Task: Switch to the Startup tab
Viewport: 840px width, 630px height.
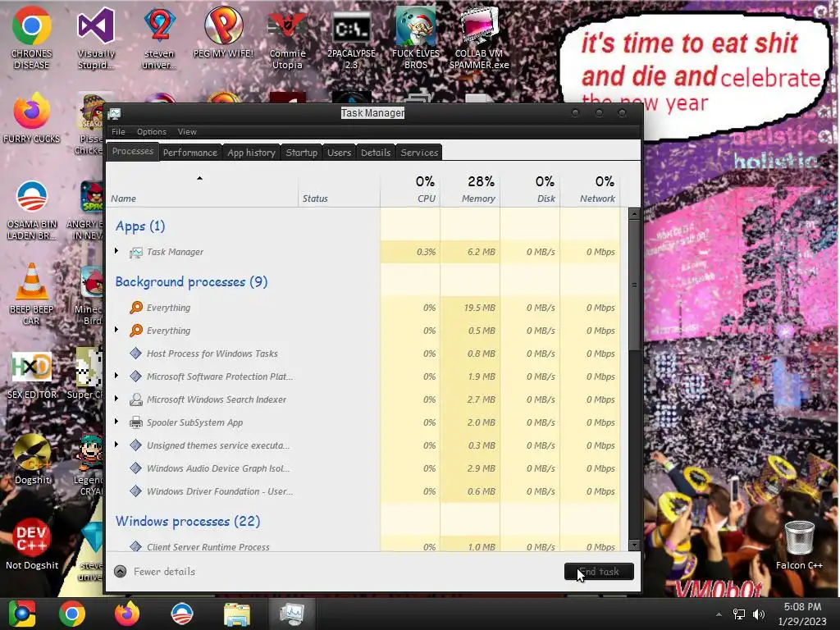Action: click(302, 152)
